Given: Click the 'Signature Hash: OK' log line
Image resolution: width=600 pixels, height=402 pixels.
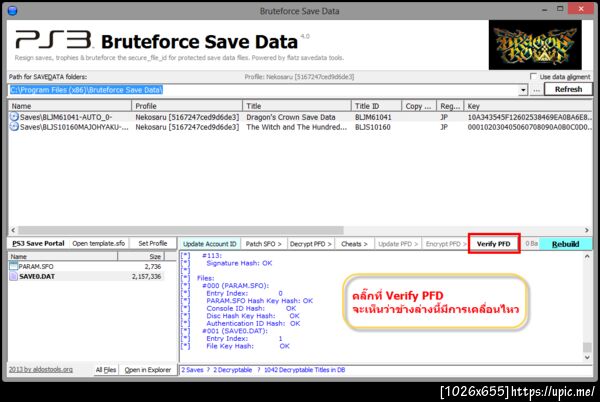Looking at the screenshot, I should click(239, 263).
